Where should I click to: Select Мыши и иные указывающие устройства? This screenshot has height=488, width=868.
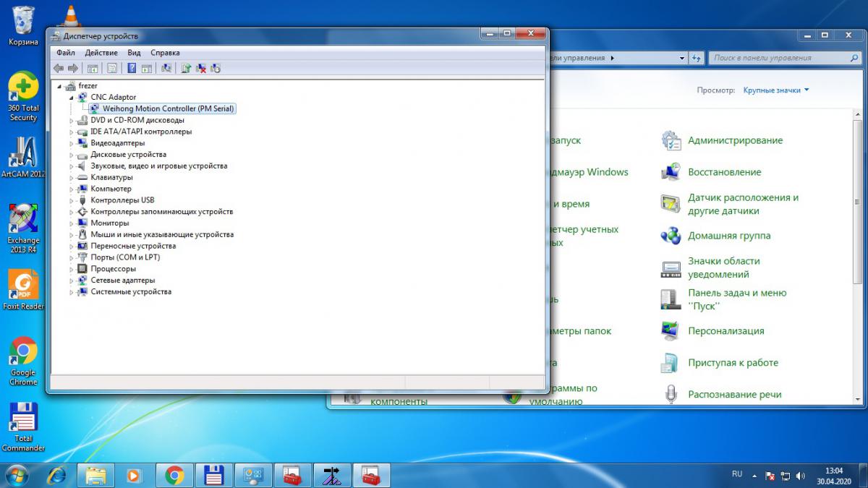click(162, 234)
